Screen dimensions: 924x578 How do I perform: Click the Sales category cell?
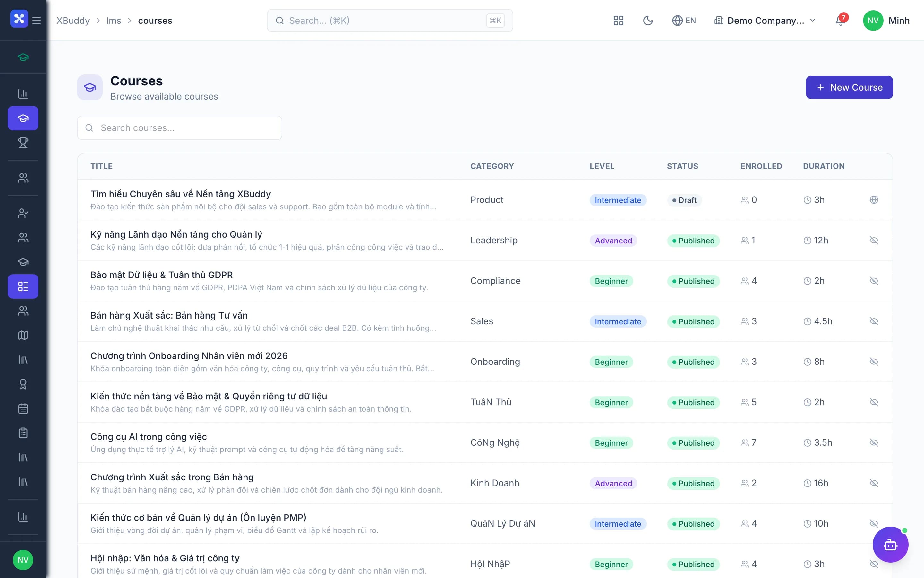482,321
